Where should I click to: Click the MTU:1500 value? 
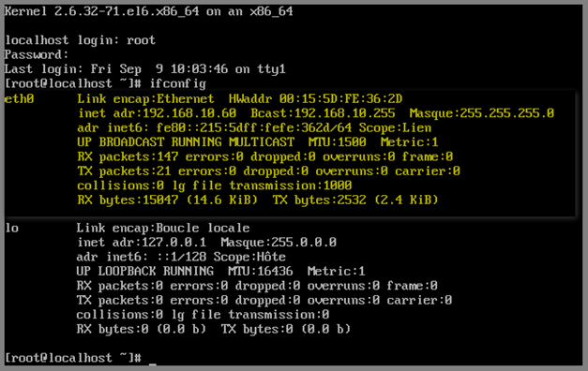click(x=337, y=142)
